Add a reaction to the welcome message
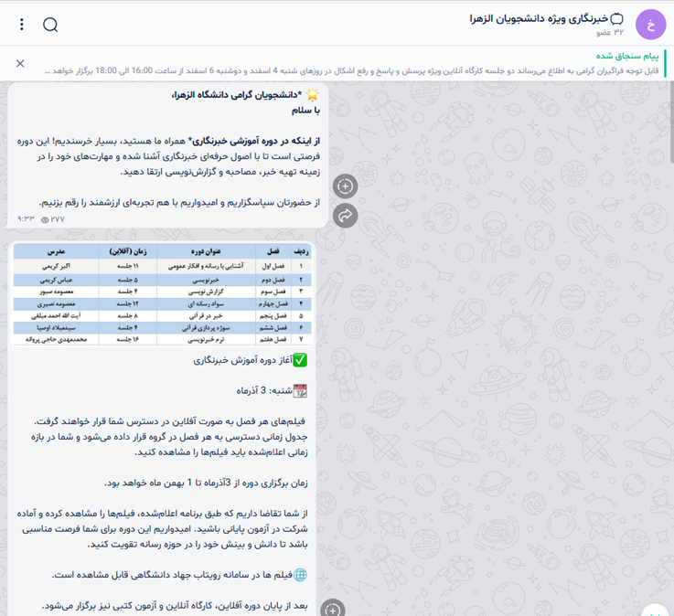Screen dimensions: 674x616 345,186
